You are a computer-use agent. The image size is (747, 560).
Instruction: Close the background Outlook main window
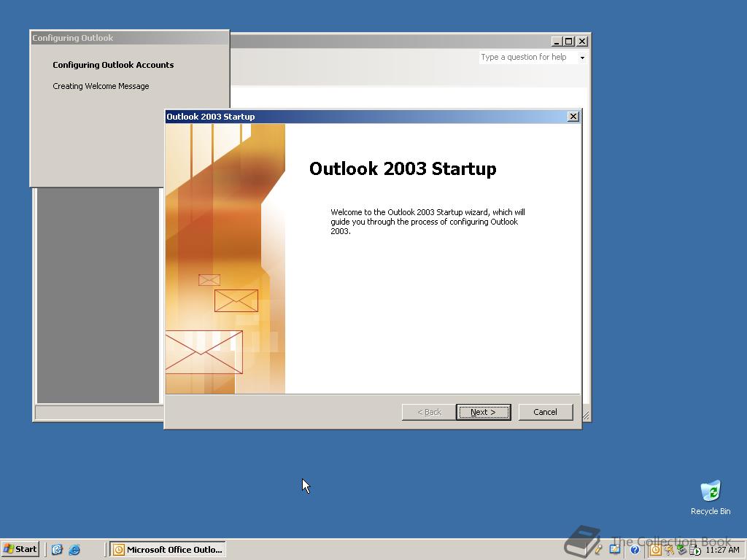coord(581,42)
